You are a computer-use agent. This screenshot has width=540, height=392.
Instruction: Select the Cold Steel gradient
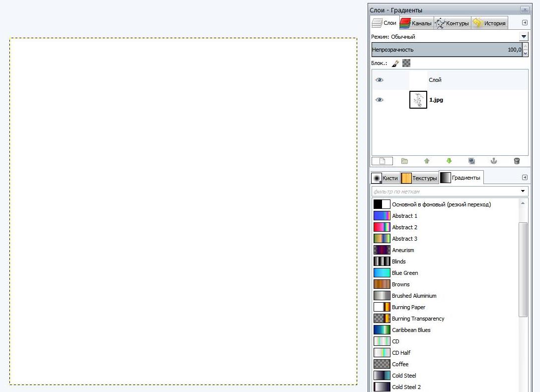tap(446, 376)
